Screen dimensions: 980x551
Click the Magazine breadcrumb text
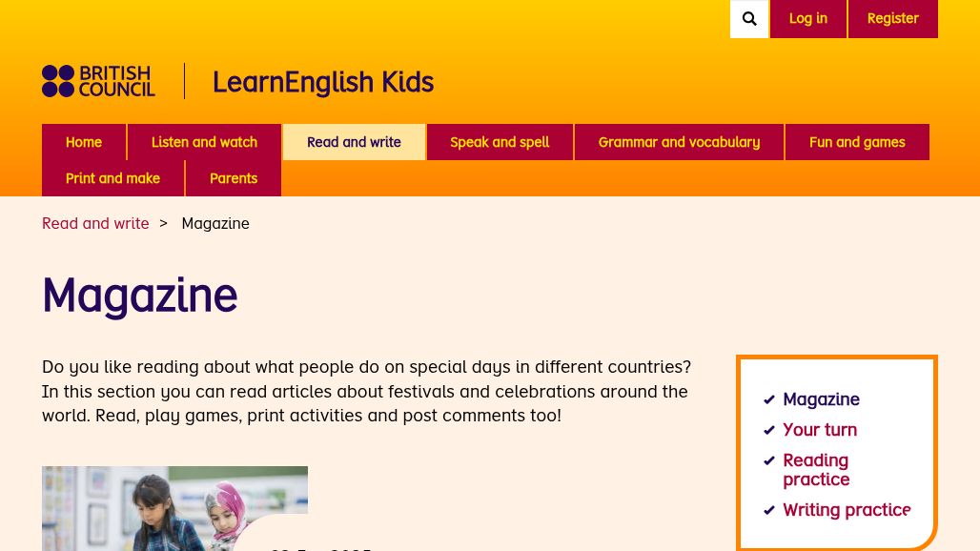215,224
